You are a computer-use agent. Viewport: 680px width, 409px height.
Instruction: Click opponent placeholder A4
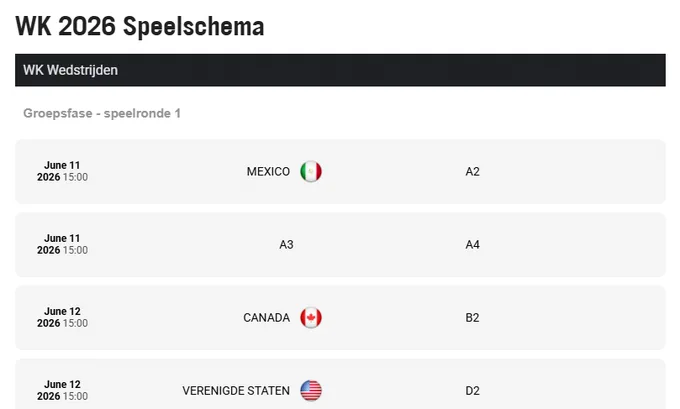coord(472,245)
